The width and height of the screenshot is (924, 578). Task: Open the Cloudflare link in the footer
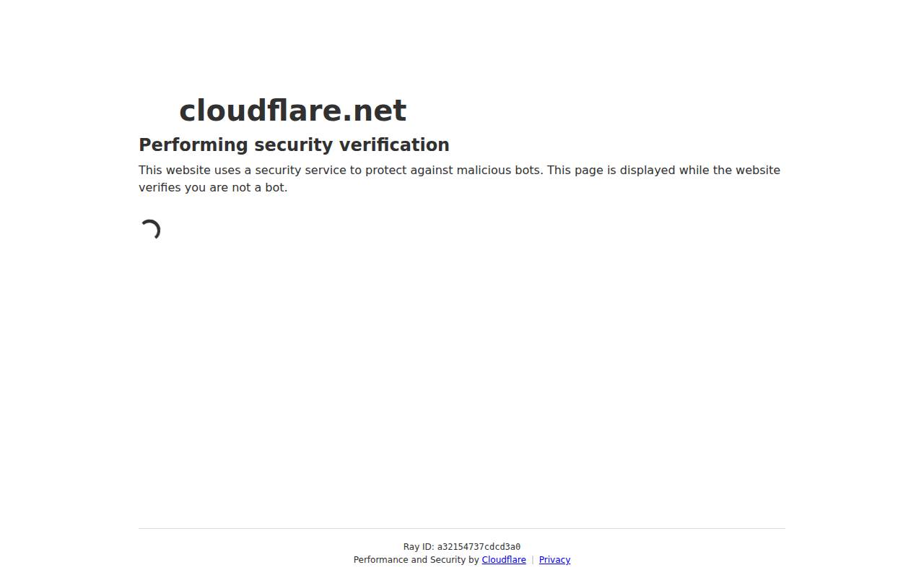[x=504, y=560]
